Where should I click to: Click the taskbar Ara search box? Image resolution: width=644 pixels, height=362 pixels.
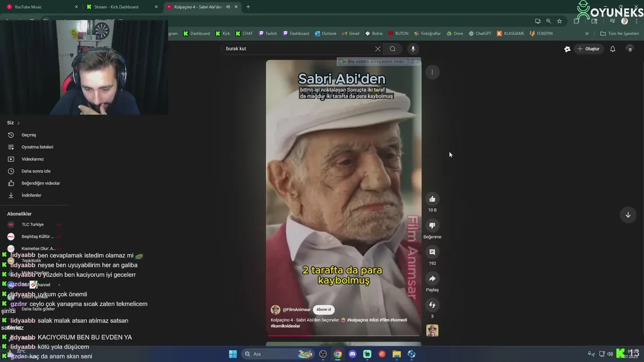[x=278, y=354]
